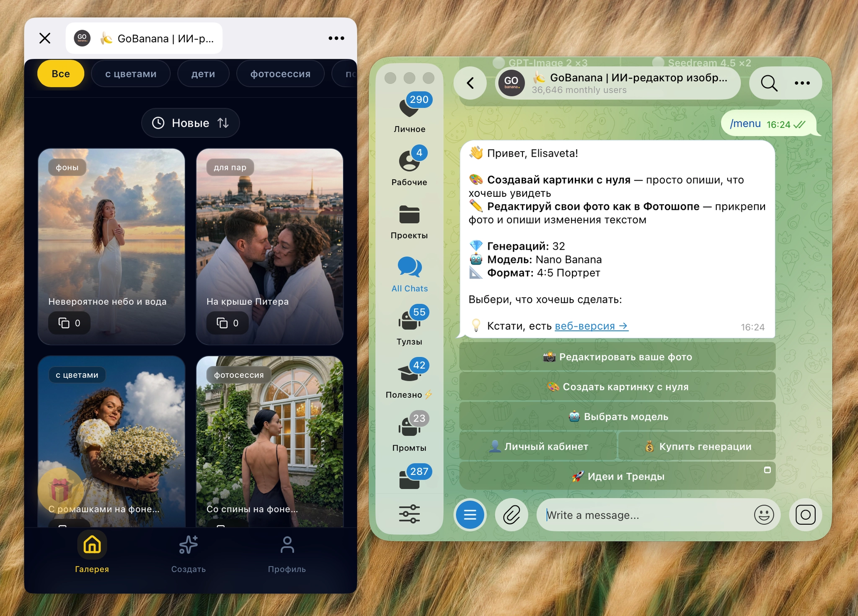Open the attachment paperclip icon
This screenshot has width=858, height=616.
click(x=512, y=515)
